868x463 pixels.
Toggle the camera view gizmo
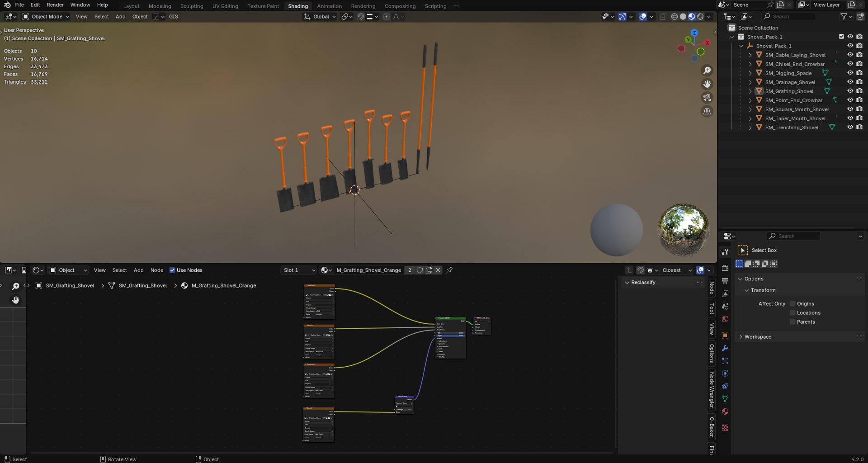pyautogui.click(x=707, y=98)
